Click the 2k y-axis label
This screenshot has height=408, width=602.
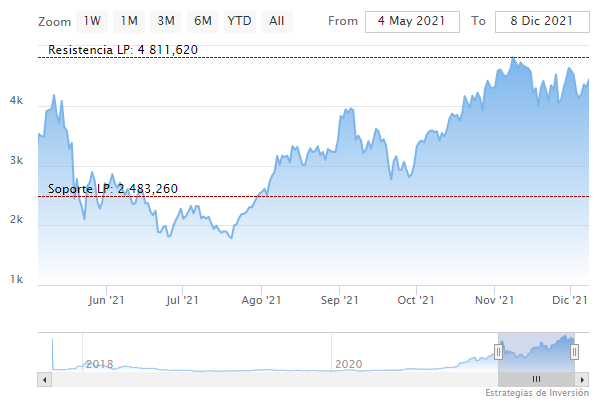tap(16, 220)
